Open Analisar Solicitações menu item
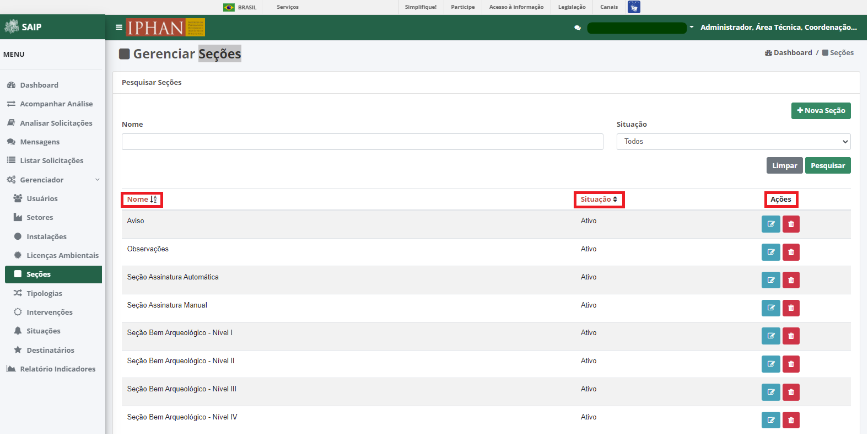The height and width of the screenshot is (436, 868). click(x=56, y=123)
